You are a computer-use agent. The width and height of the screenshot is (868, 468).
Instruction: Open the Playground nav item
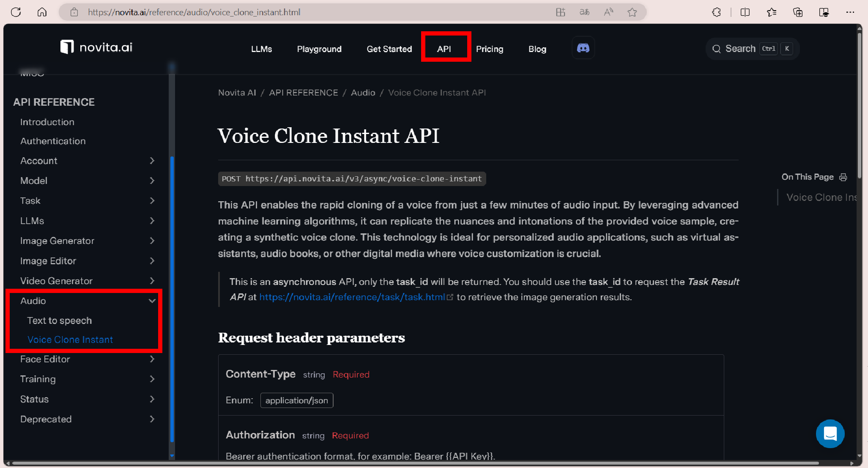pyautogui.click(x=319, y=49)
